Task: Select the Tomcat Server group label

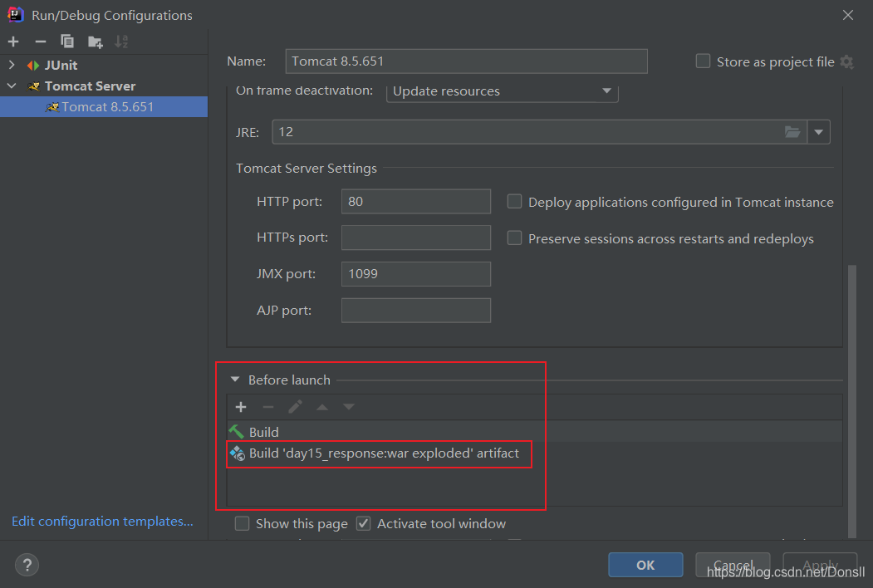Action: [x=91, y=86]
